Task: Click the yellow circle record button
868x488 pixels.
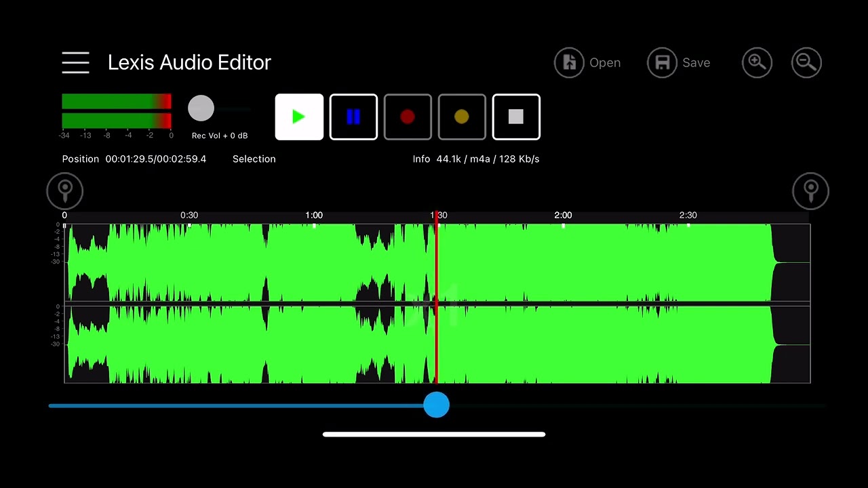Action: click(462, 117)
